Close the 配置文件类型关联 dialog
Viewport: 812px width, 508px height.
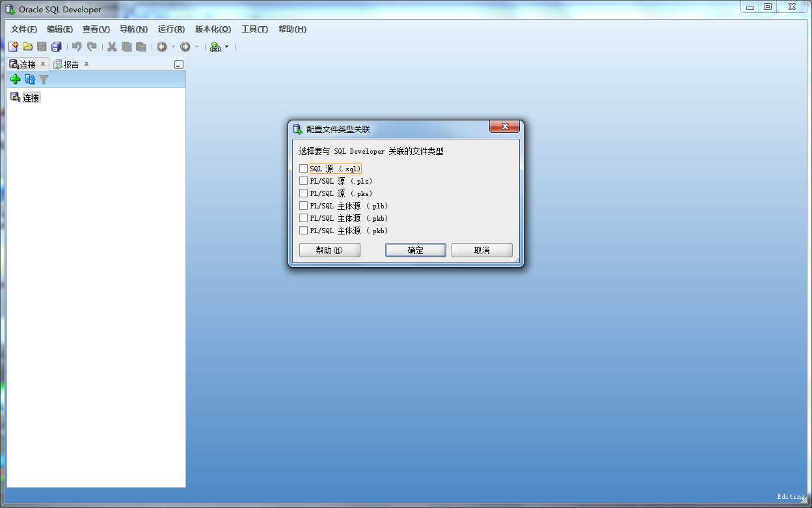(x=504, y=128)
